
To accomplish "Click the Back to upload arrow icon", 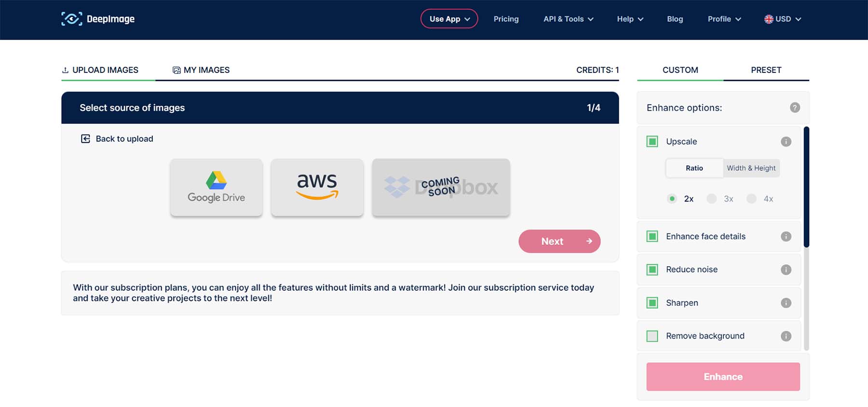I will coord(85,139).
